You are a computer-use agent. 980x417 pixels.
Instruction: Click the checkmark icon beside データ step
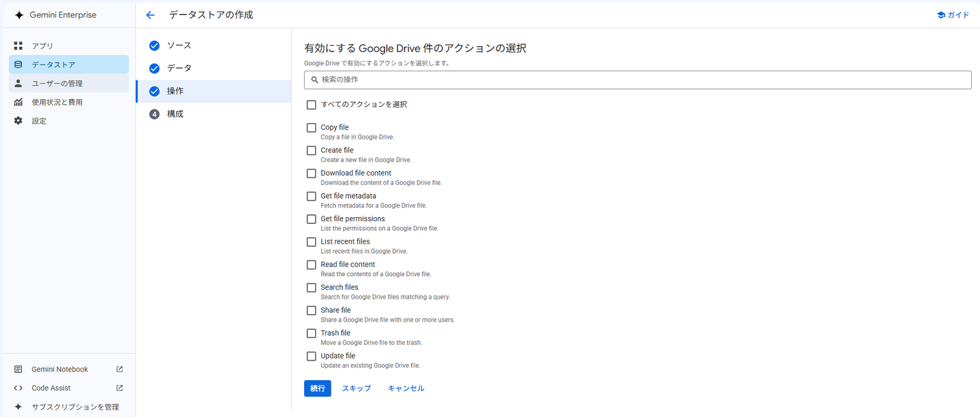(154, 68)
